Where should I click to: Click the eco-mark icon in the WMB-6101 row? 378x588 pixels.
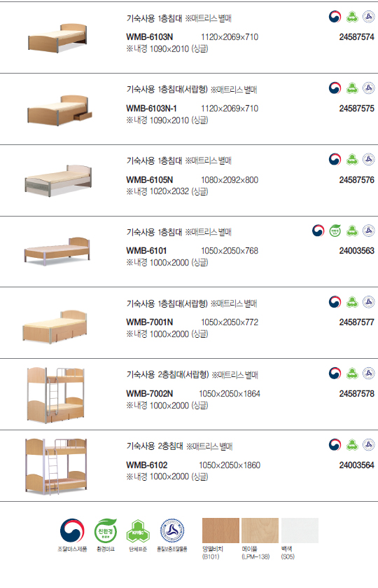coord(335,231)
